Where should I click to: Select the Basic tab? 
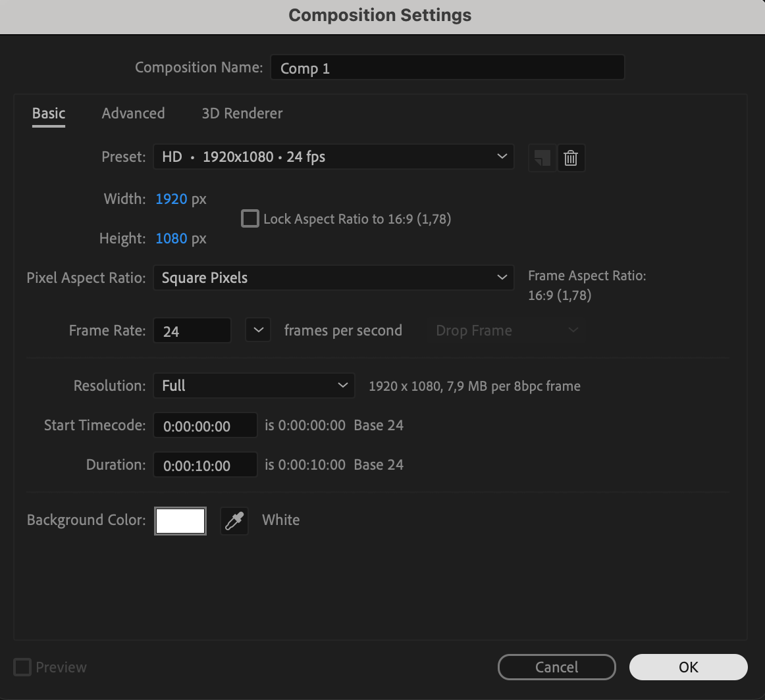[x=49, y=113]
